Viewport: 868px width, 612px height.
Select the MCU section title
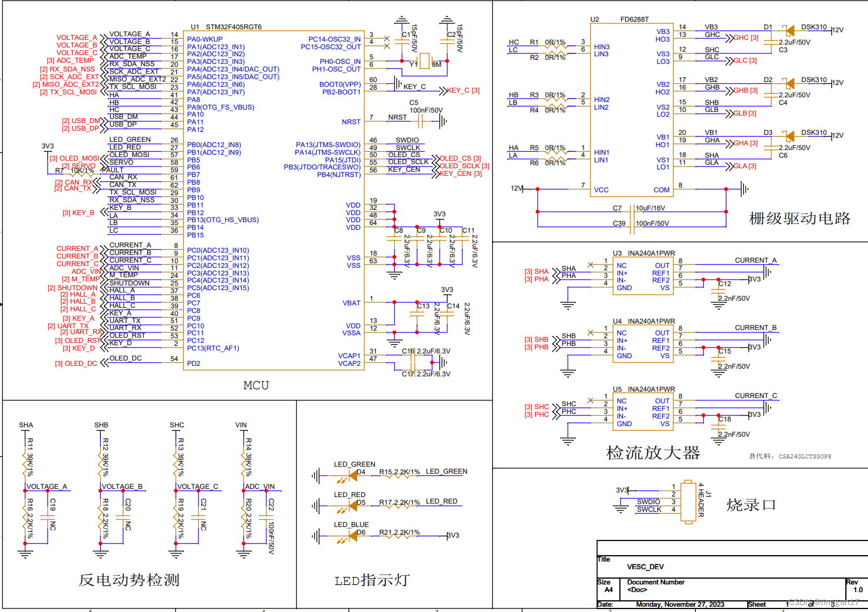[x=256, y=385]
